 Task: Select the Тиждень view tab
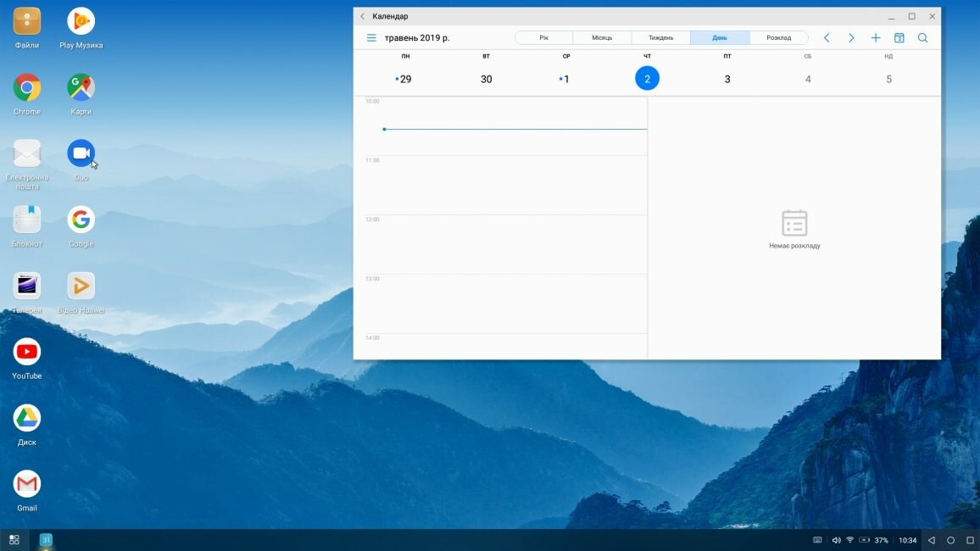(x=660, y=38)
